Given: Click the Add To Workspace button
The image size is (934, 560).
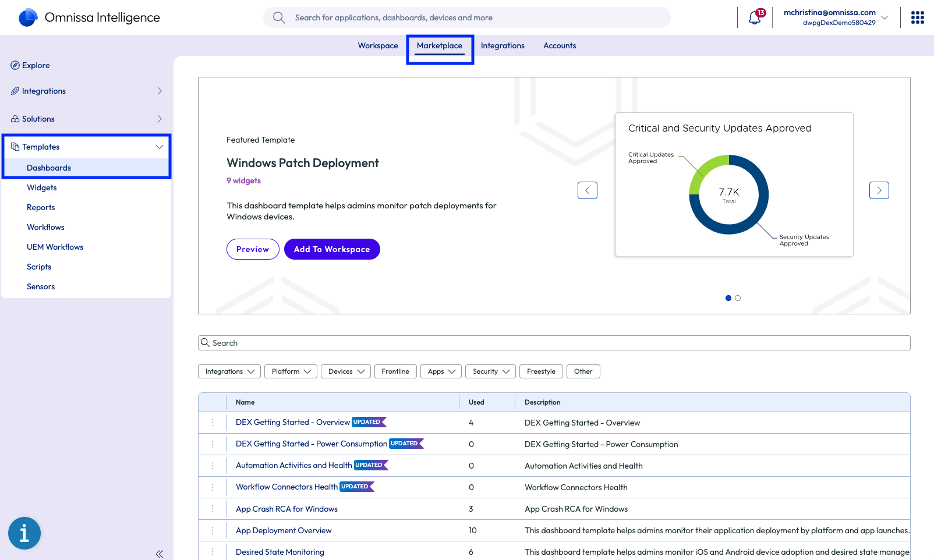Looking at the screenshot, I should pyautogui.click(x=332, y=249).
